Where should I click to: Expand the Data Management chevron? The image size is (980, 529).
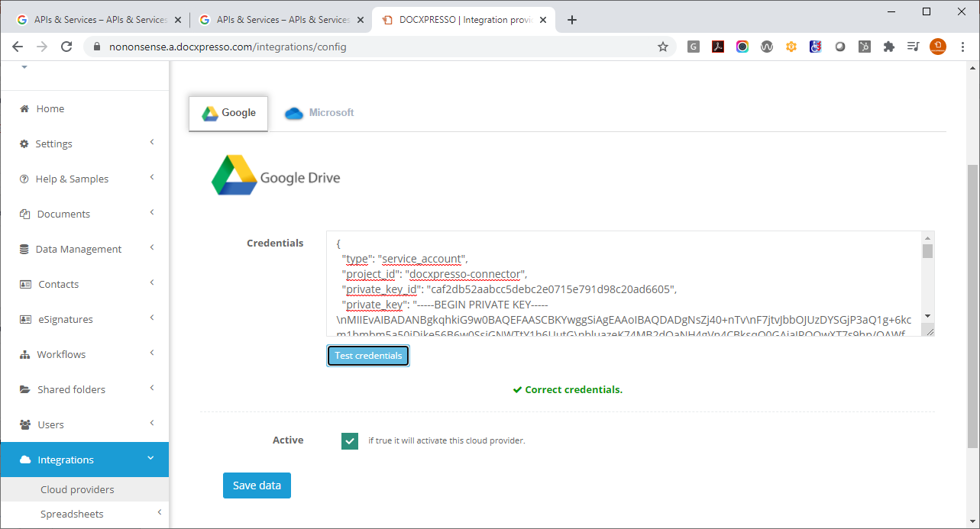(x=152, y=247)
